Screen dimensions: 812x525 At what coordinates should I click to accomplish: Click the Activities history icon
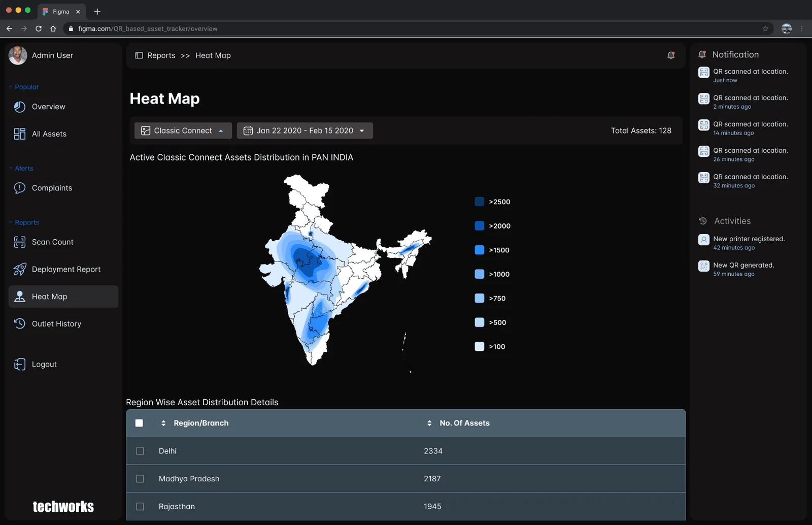[702, 221]
